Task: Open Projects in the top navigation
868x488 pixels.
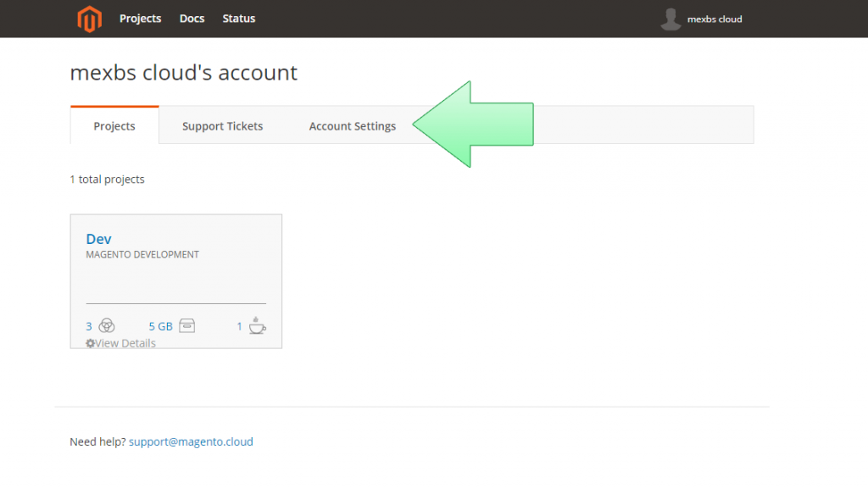Action: (x=140, y=19)
